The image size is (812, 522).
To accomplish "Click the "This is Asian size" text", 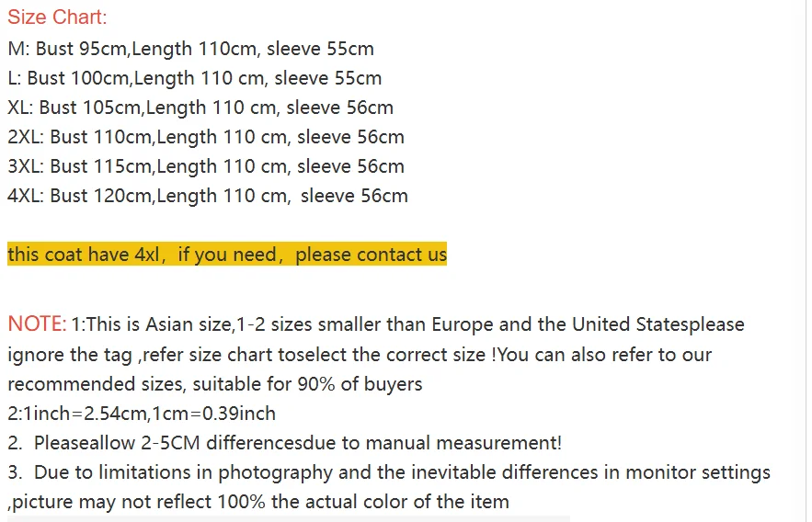I will [160, 324].
